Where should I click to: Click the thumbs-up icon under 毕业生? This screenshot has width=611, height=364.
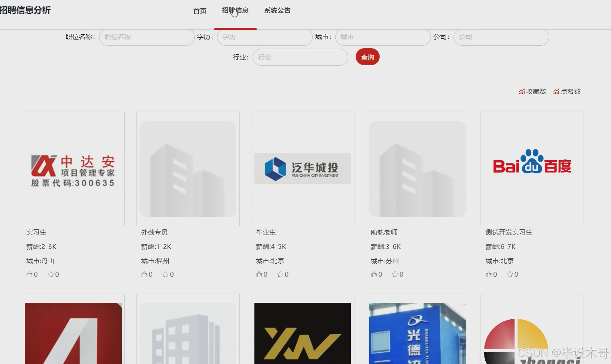point(259,275)
